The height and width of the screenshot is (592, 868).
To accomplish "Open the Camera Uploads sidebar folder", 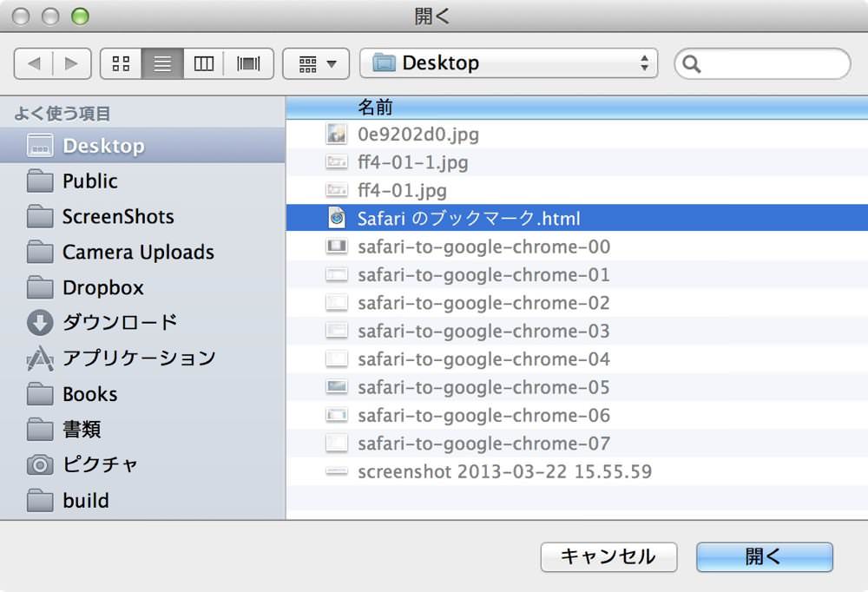I will tap(143, 252).
